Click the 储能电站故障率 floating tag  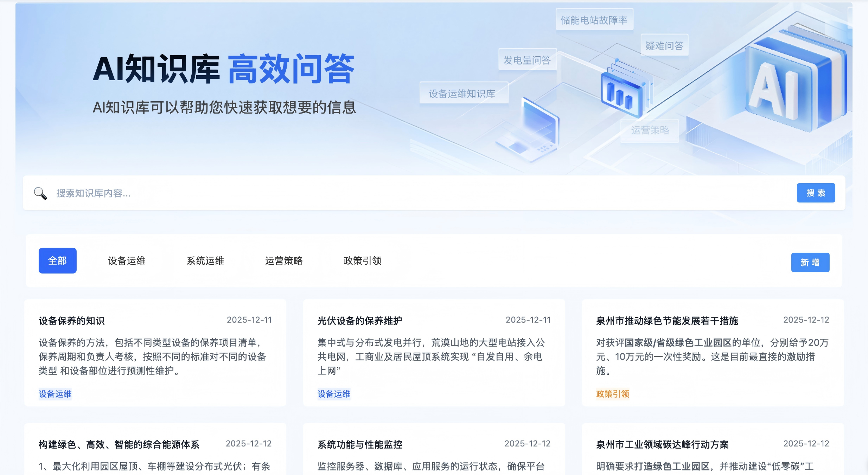(594, 20)
